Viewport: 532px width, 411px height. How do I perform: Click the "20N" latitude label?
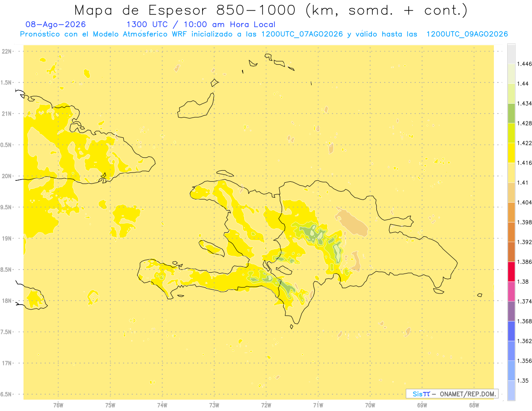pos(7,176)
